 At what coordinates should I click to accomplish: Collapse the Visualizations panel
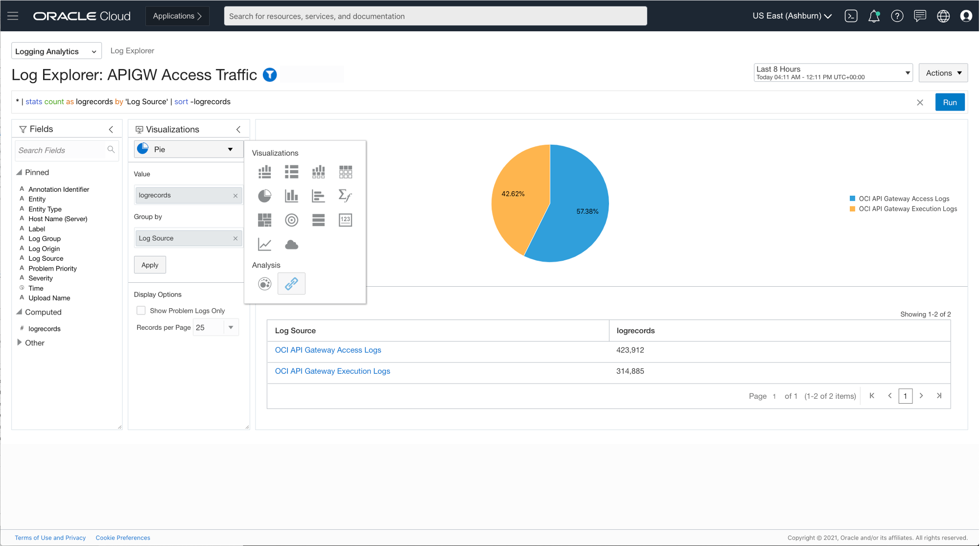(238, 129)
